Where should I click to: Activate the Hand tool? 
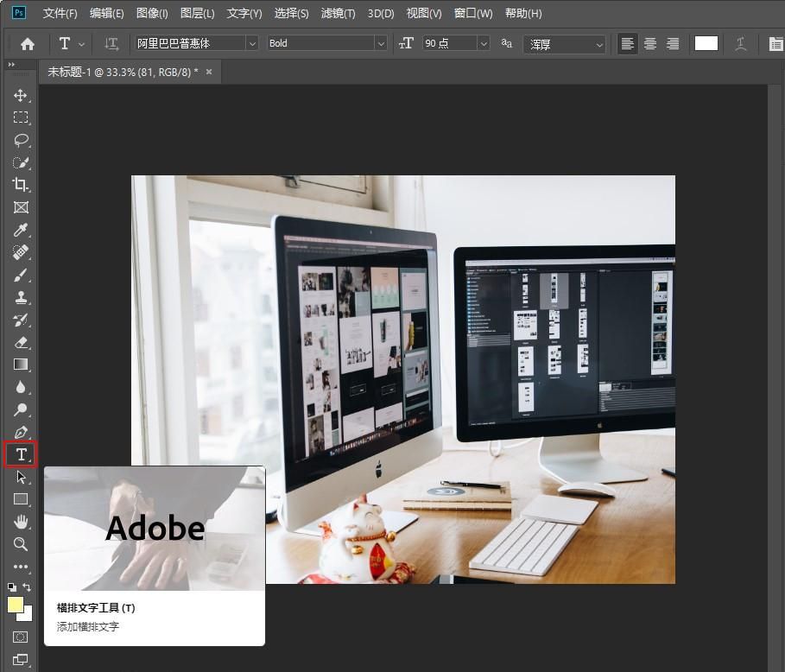tap(21, 522)
